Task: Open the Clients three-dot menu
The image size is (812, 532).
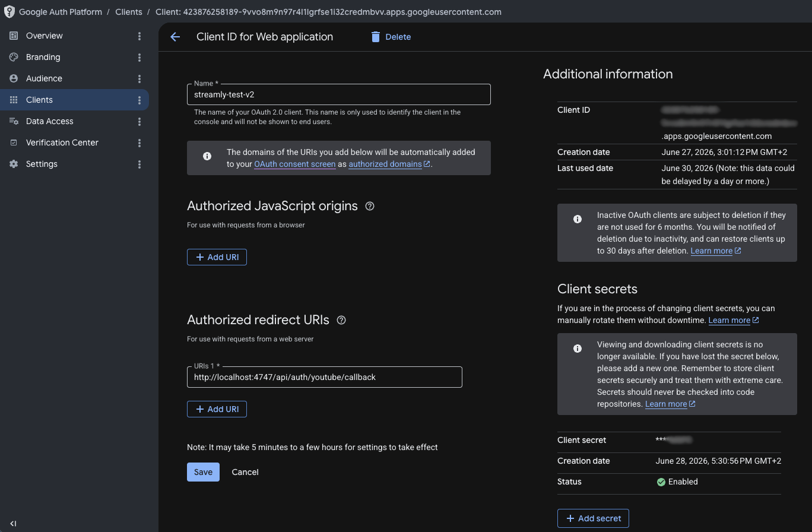Action: click(x=139, y=100)
